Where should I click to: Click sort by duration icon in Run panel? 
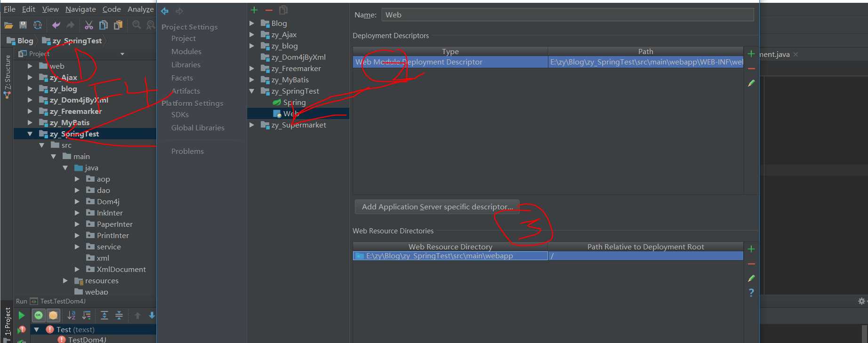click(86, 315)
